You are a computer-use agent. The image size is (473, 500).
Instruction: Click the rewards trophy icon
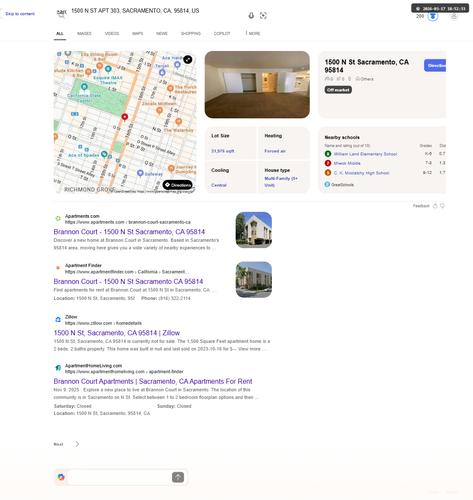[x=433, y=16]
